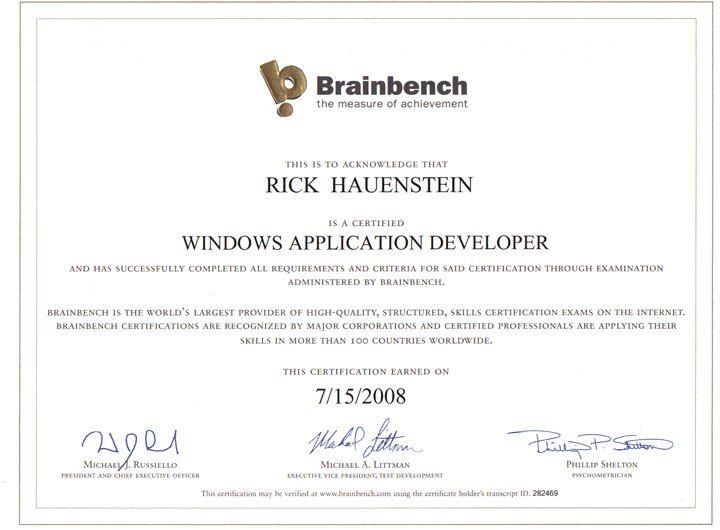The height and width of the screenshot is (530, 720).
Task: Click 'THIS IS TO ACKNOWLEDGE THAT' line
Action: 366,164
